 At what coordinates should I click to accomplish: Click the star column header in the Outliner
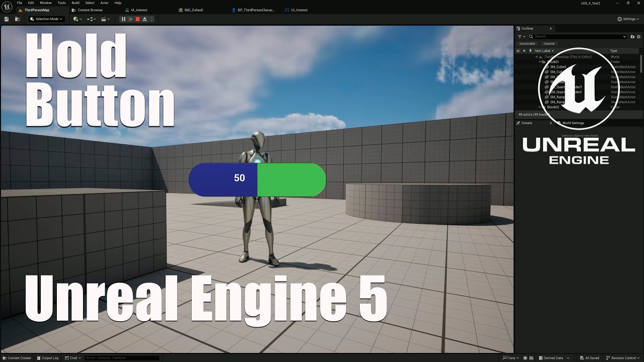524,51
